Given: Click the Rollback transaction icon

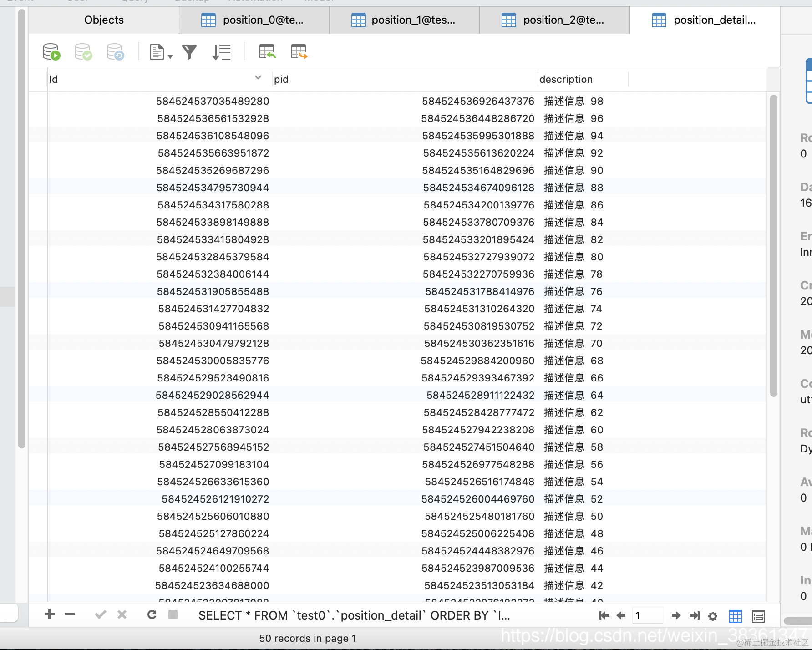Looking at the screenshot, I should point(115,52).
